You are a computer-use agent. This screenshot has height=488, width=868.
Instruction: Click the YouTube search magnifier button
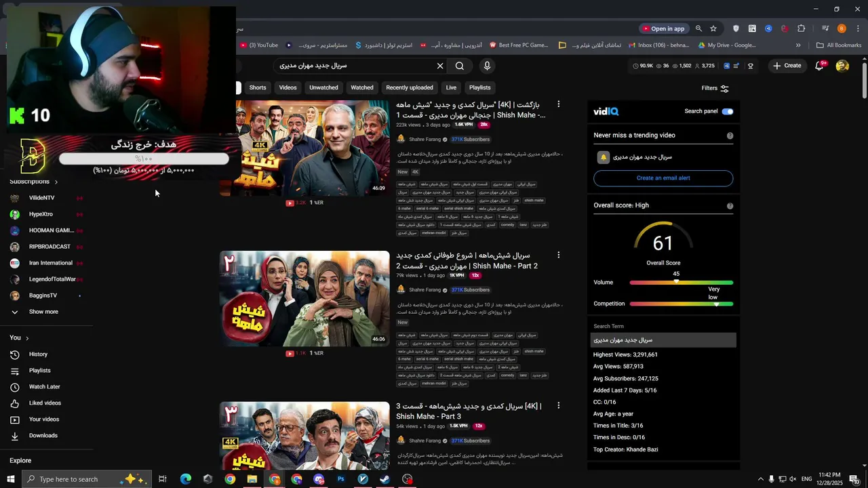point(460,66)
